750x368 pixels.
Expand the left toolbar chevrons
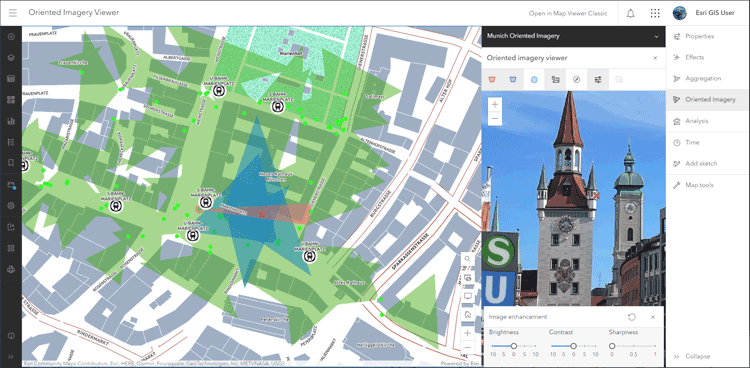pyautogui.click(x=11, y=357)
